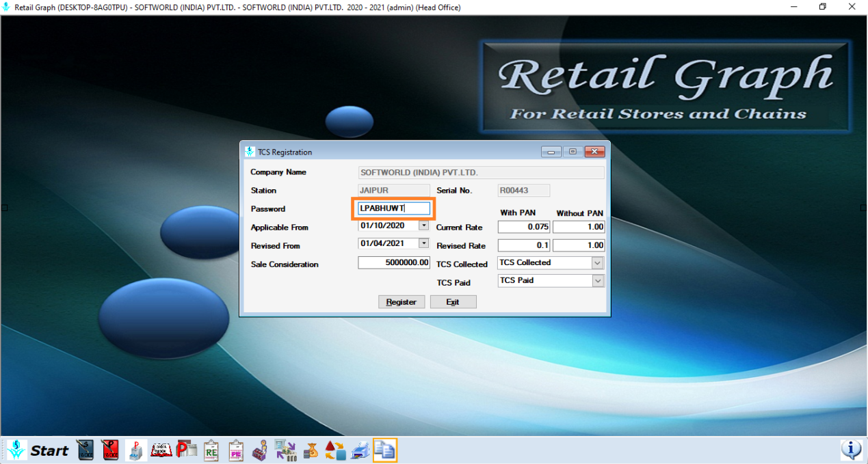
Task: Click the Register button
Action: coord(402,302)
